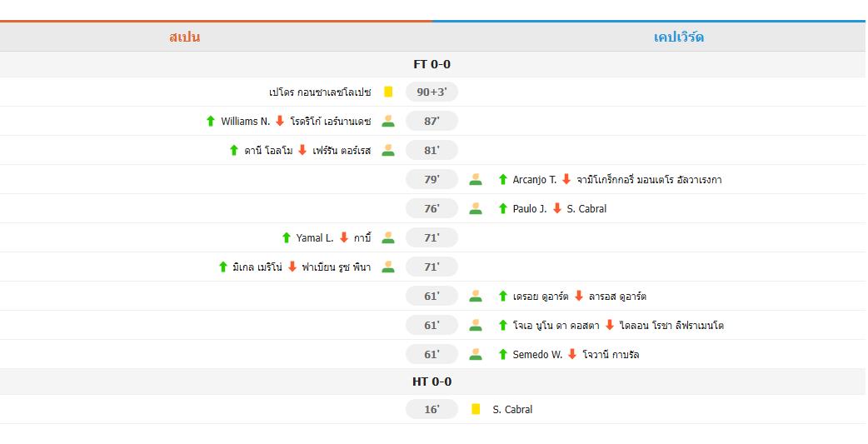The image size is (868, 444).
Task: Click the green arrow next to Semedo W.
Action: click(x=502, y=354)
